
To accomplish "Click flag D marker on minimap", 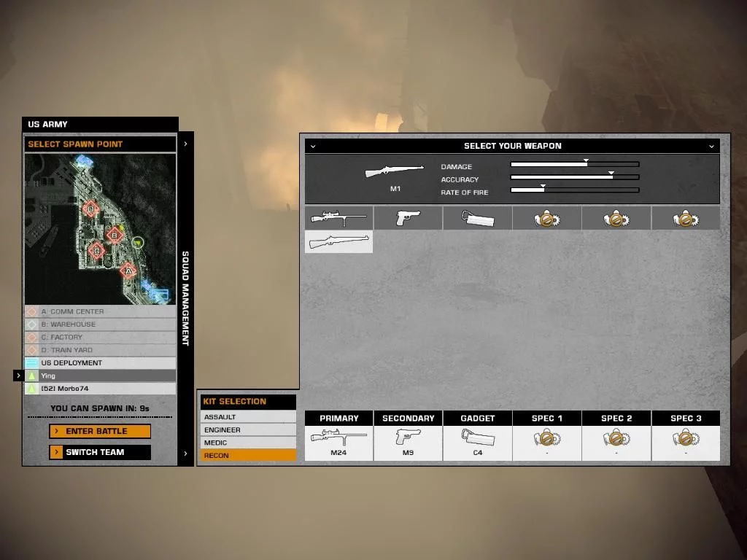I will coord(91,209).
